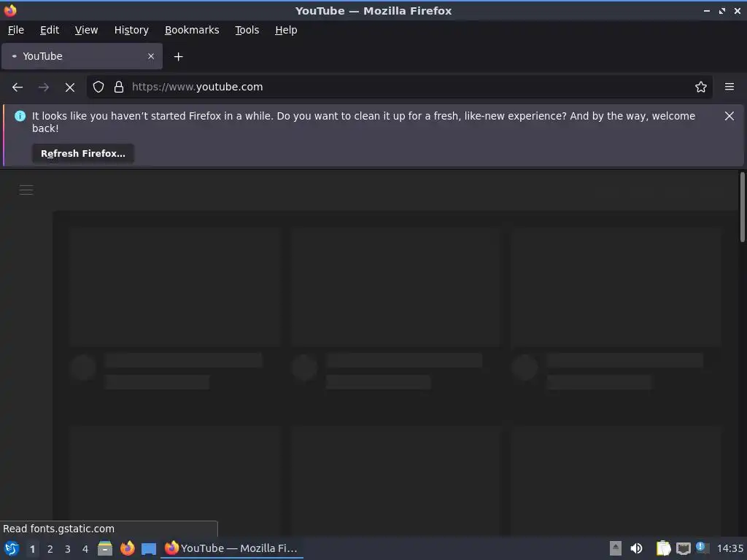Open the File menu
This screenshot has height=560, width=747.
tap(16, 30)
